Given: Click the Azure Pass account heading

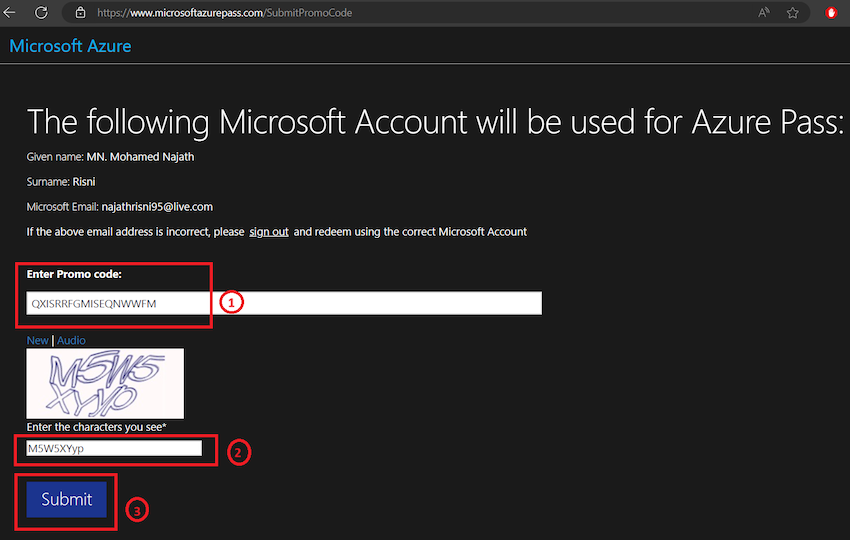Looking at the screenshot, I should click(x=435, y=123).
